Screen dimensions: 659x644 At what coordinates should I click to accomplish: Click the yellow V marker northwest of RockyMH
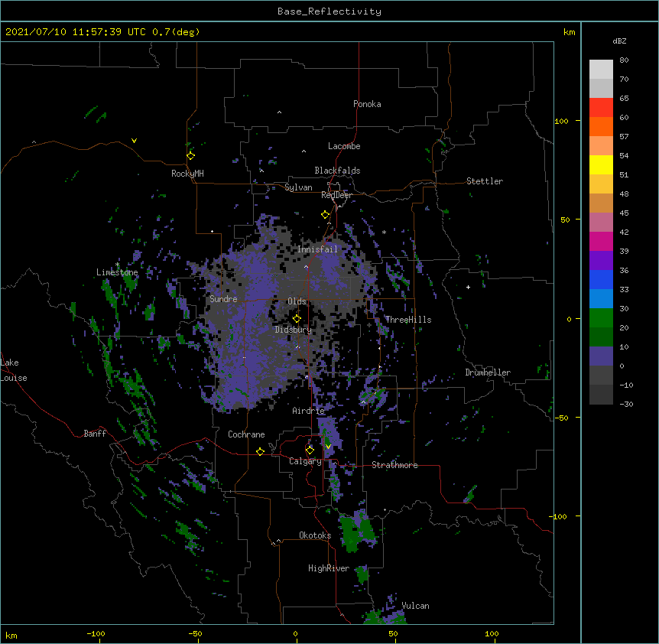(134, 141)
